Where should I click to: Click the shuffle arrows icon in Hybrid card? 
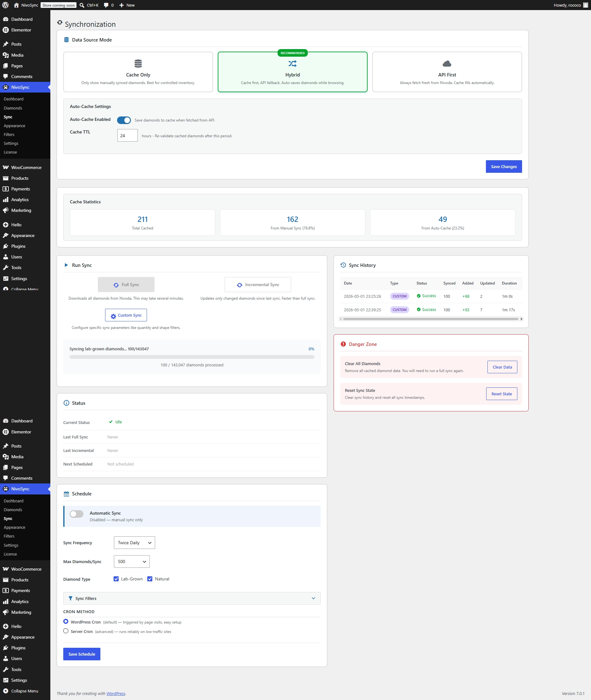[292, 63]
